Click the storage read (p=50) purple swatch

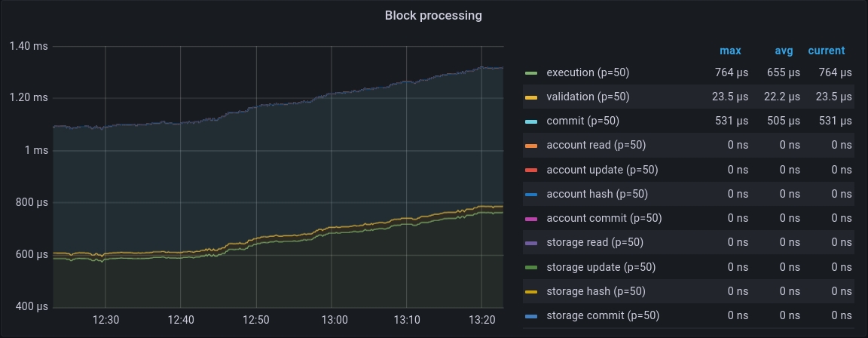pyautogui.click(x=531, y=243)
